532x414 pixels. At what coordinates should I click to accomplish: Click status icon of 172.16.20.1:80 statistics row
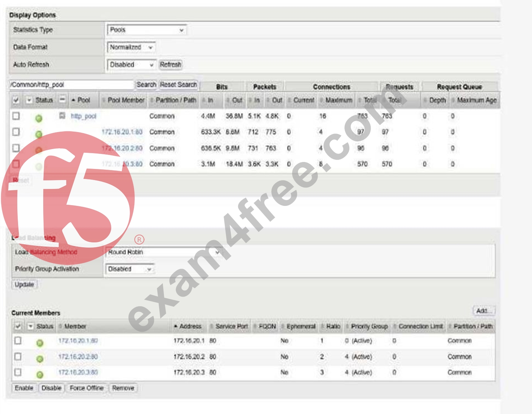pyautogui.click(x=38, y=134)
